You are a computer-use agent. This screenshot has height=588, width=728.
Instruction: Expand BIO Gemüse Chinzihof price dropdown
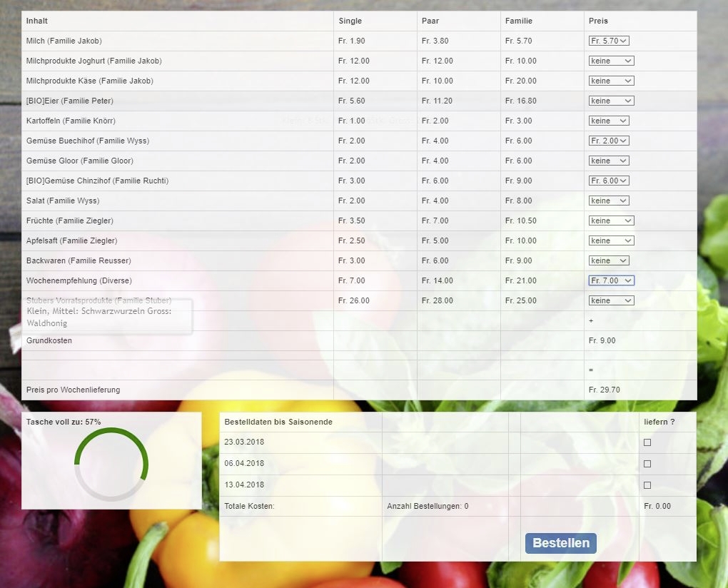tap(609, 181)
